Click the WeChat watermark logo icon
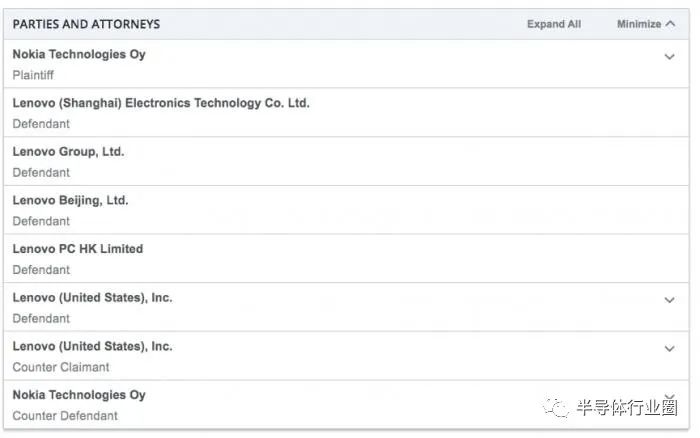 pos(556,408)
